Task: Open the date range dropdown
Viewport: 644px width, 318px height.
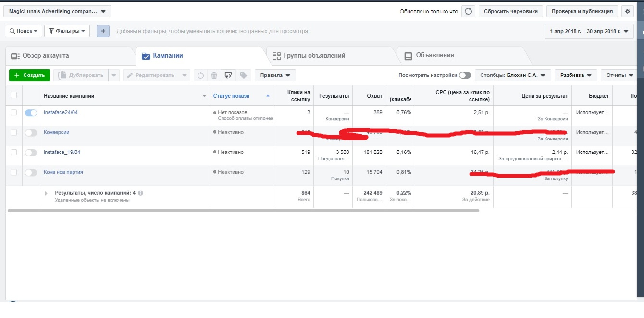Action: tap(589, 31)
